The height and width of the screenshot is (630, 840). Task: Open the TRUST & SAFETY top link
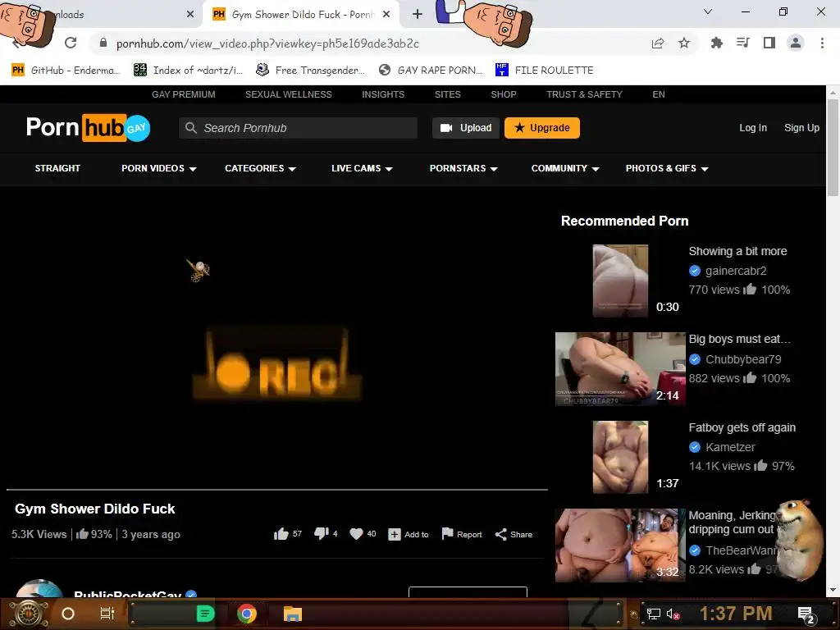pos(584,94)
